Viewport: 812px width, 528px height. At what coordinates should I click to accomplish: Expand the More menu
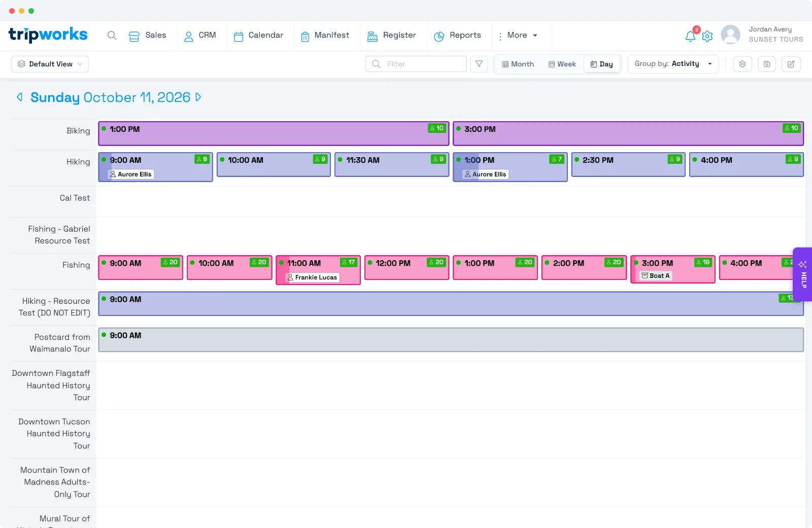pos(517,36)
